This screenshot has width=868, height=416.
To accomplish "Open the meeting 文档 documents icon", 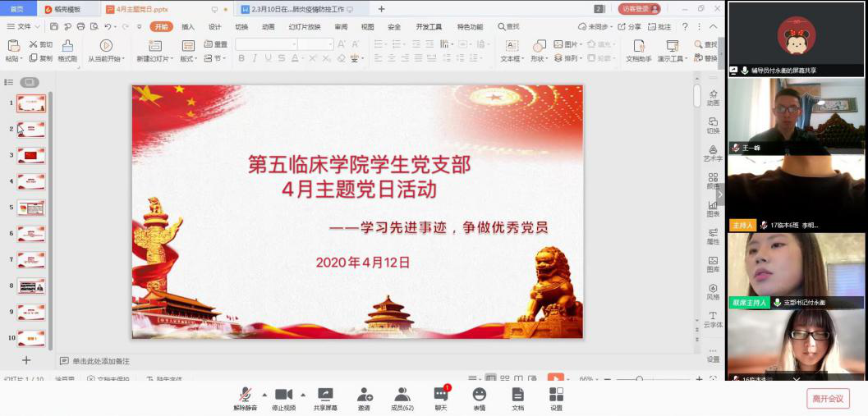I will tap(517, 398).
